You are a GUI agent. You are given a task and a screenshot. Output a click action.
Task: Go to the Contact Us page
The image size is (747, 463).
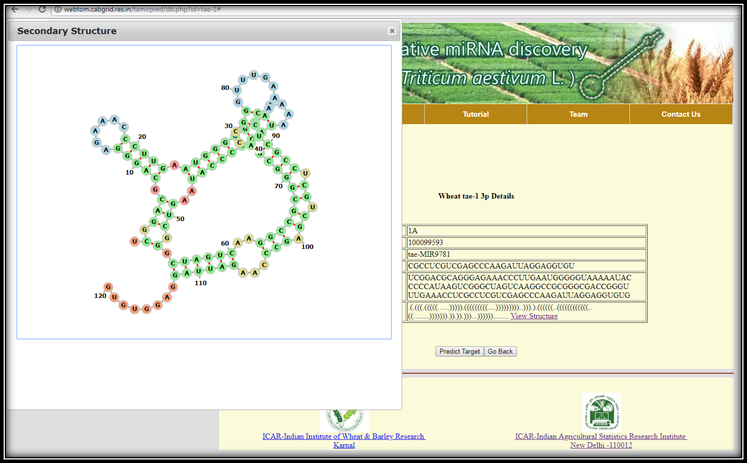(x=681, y=114)
